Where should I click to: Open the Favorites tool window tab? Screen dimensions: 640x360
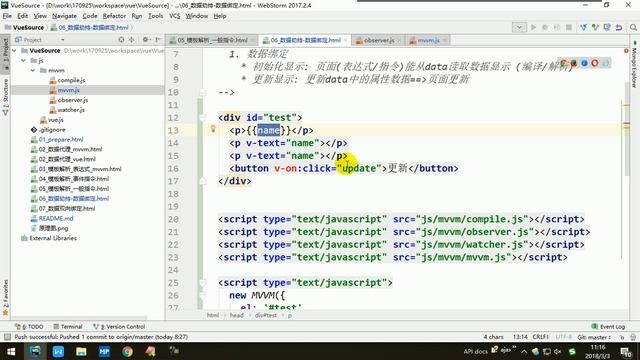click(x=5, y=297)
